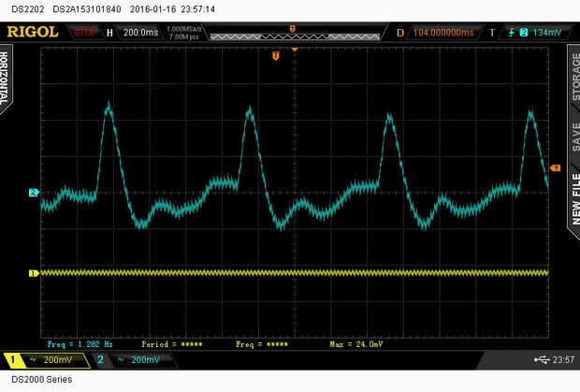Open the HORIZONTAL side tab
Viewport: 580px width, 392px height.
[5, 78]
